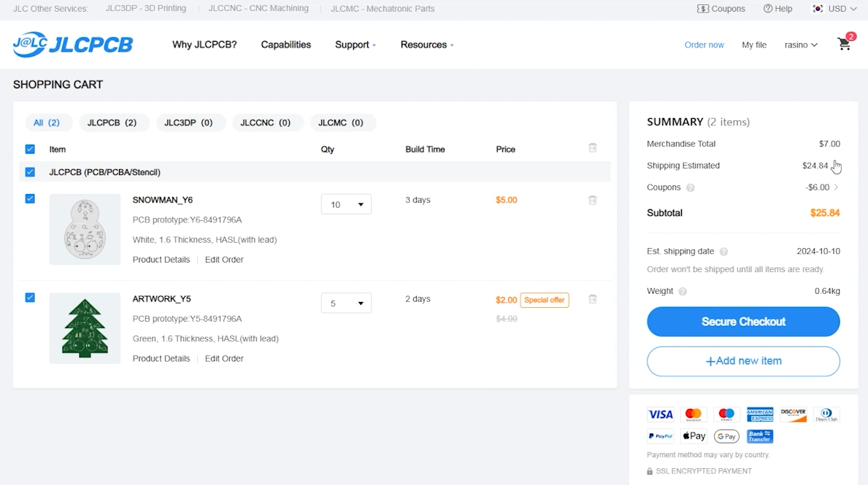The height and width of the screenshot is (485, 868).
Task: Uncheck the ARTWORK_Y5 item checkbox
Action: click(x=30, y=298)
